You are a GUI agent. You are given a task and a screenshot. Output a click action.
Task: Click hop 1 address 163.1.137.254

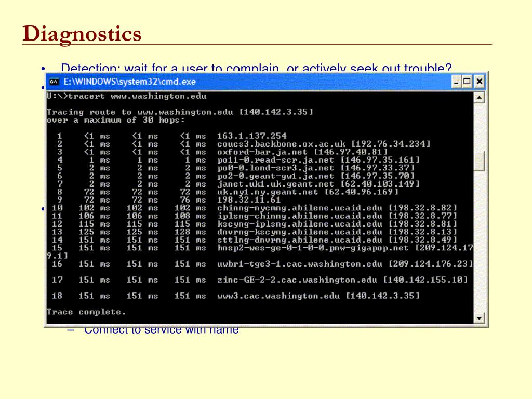click(252, 136)
